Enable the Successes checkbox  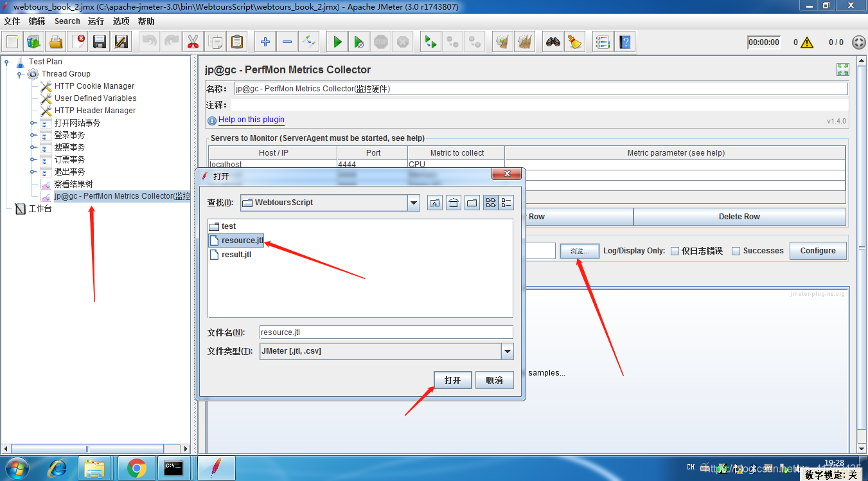pos(736,251)
